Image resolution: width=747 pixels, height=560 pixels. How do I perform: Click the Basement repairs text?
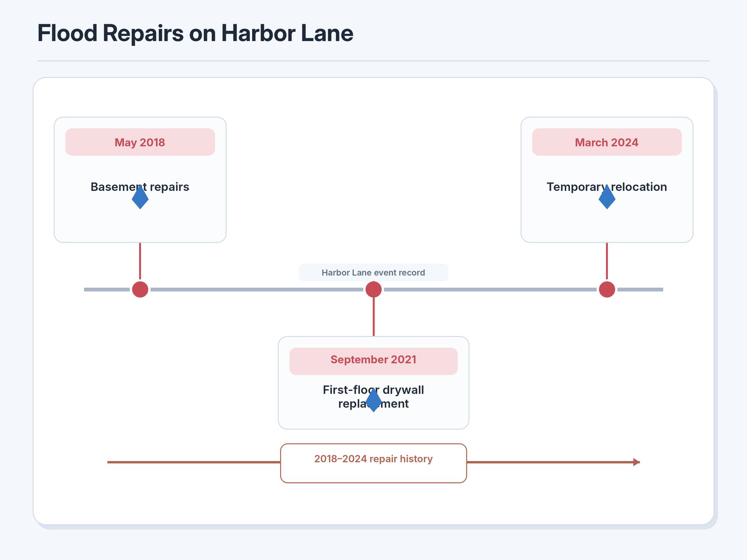click(140, 187)
